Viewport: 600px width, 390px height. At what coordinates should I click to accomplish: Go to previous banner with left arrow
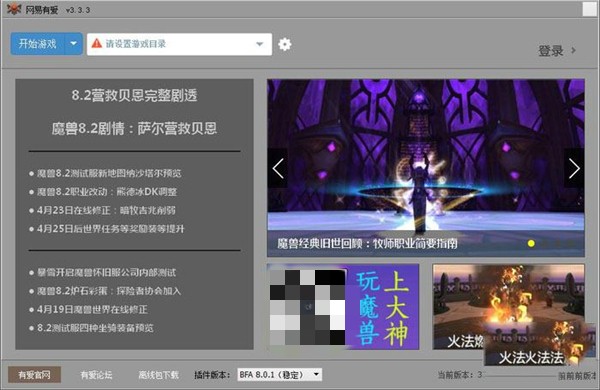click(x=278, y=168)
